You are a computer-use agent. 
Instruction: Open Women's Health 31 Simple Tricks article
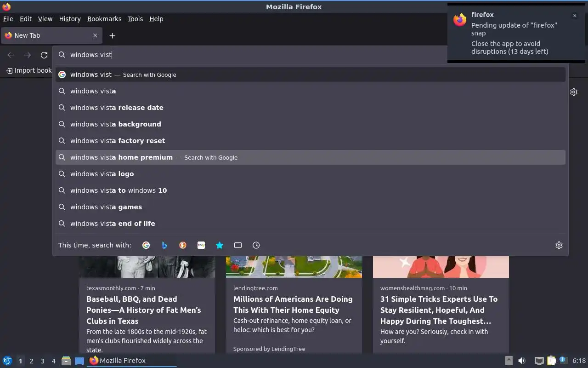point(439,310)
